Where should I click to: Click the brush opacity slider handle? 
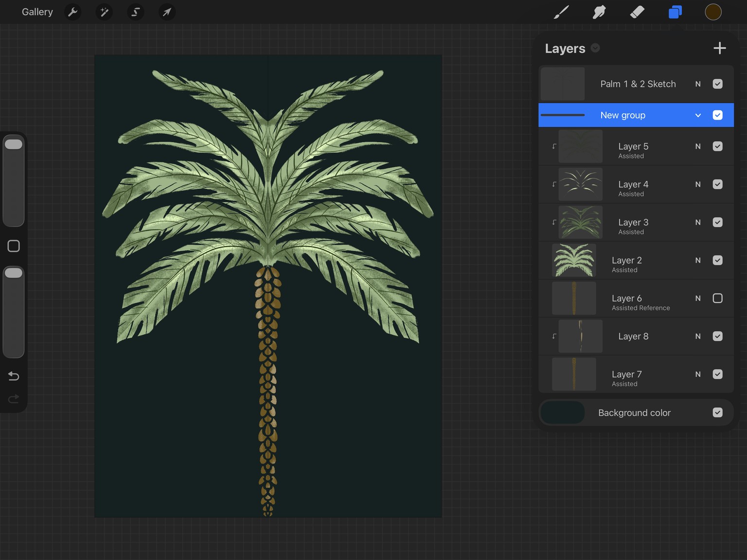coord(14,273)
